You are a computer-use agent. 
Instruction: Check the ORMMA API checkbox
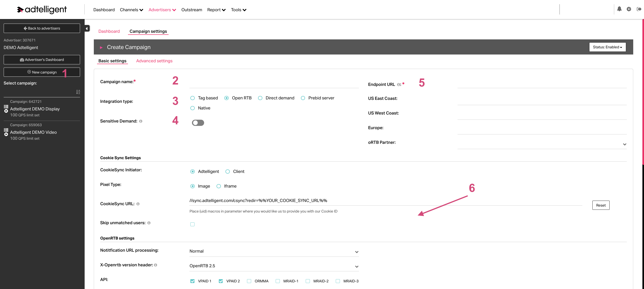point(249,281)
